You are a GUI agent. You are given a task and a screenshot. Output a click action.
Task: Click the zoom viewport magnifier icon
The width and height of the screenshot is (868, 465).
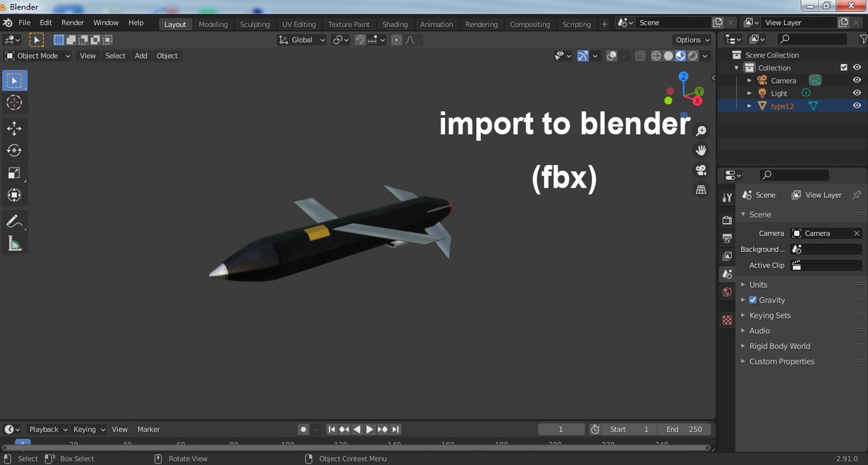click(701, 131)
